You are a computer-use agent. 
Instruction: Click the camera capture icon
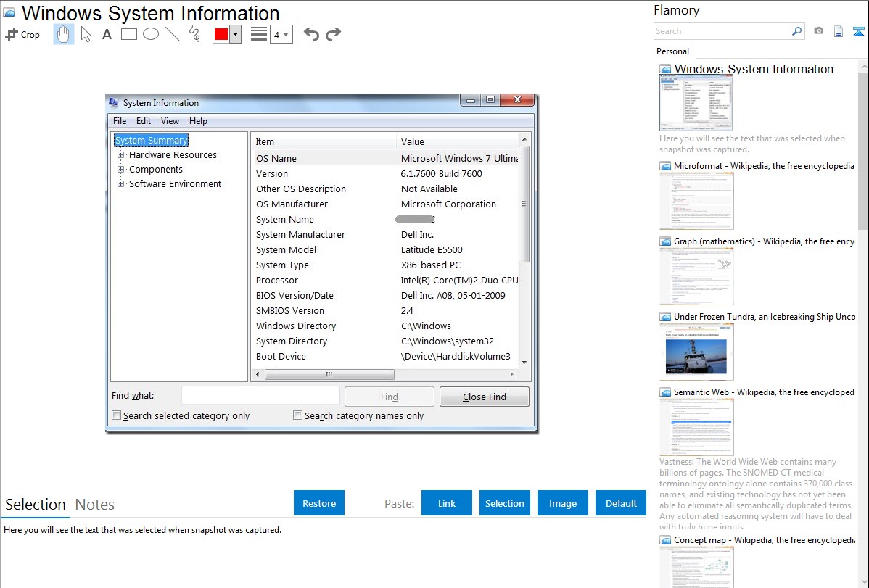coord(818,31)
